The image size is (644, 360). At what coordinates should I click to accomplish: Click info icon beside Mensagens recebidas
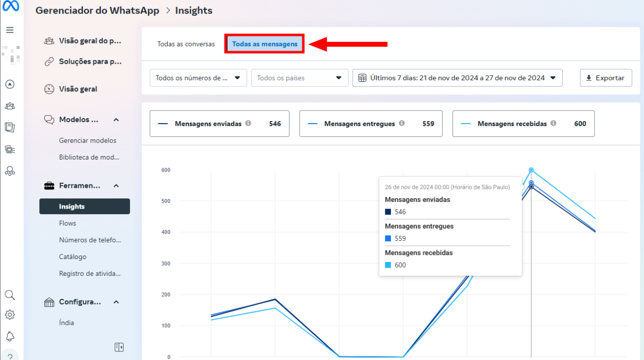pos(553,123)
